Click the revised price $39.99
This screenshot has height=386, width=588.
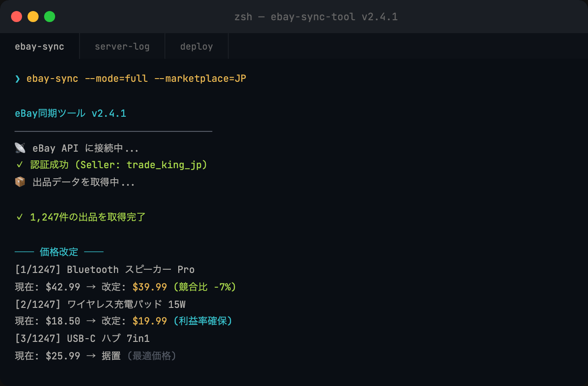tap(150, 287)
